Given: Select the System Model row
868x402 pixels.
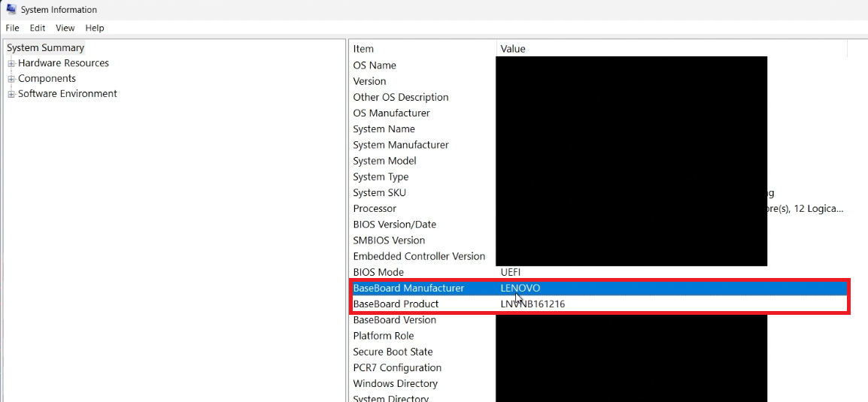Looking at the screenshot, I should tap(599, 161).
